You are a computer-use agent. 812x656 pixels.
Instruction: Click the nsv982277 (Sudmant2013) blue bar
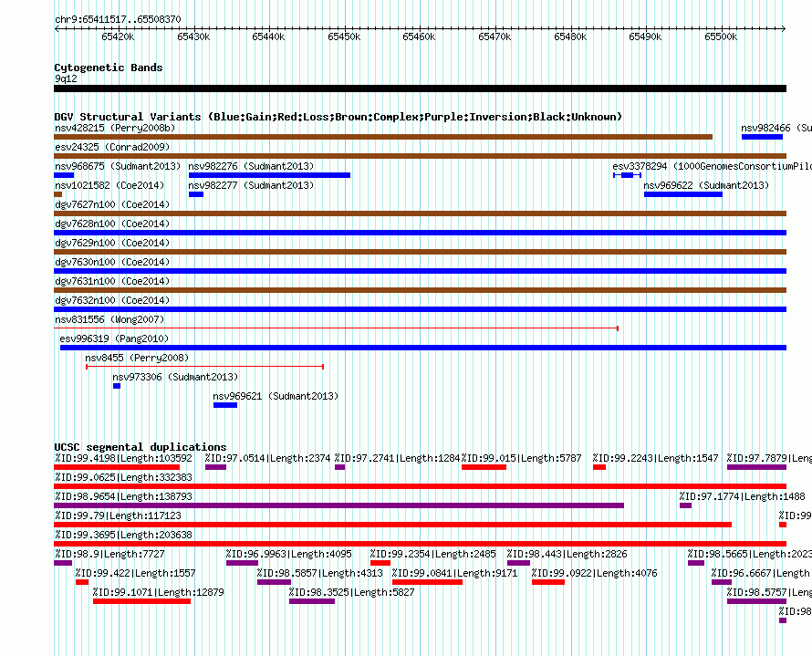click(196, 194)
